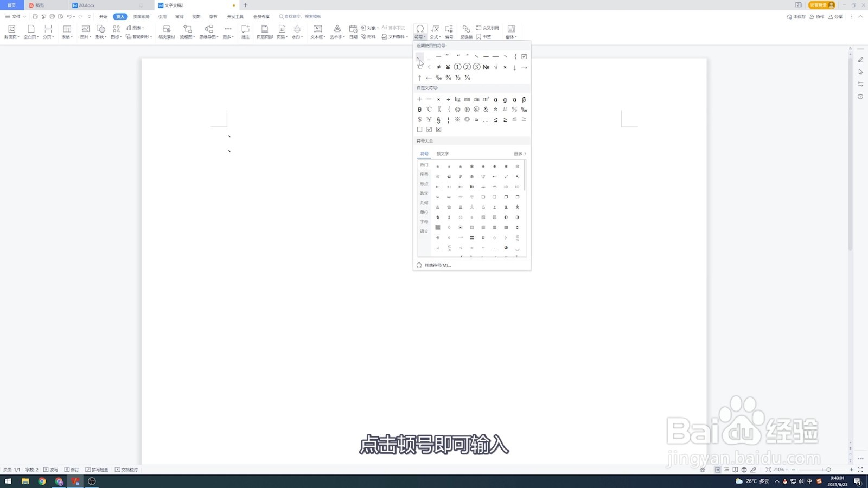Click the Cross-reference (交叉引用) button
This screenshot has height=488, width=868.
click(487, 28)
